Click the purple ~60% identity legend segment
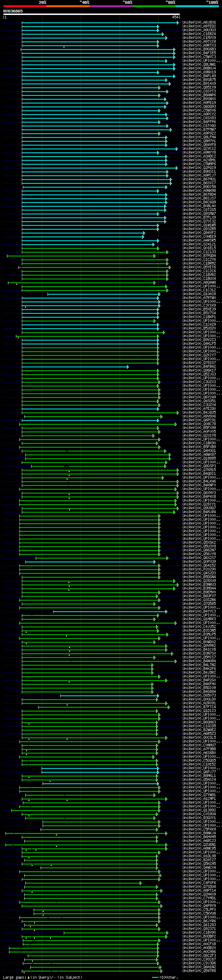This screenshot has width=222, height=980. click(111, 6)
